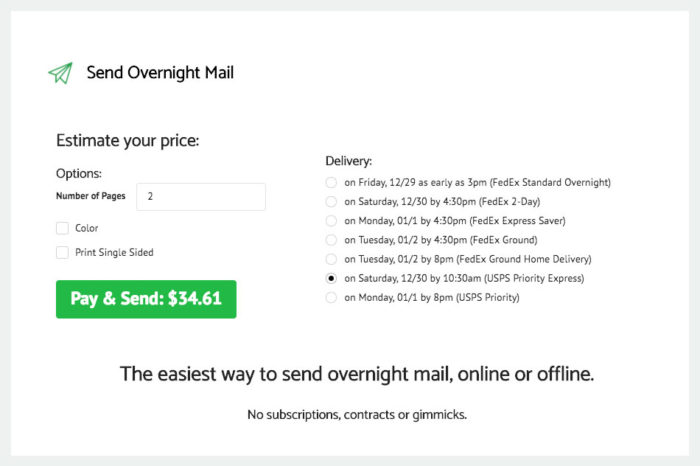Click the Delivery section heading
This screenshot has height=466, width=700.
coord(349,161)
